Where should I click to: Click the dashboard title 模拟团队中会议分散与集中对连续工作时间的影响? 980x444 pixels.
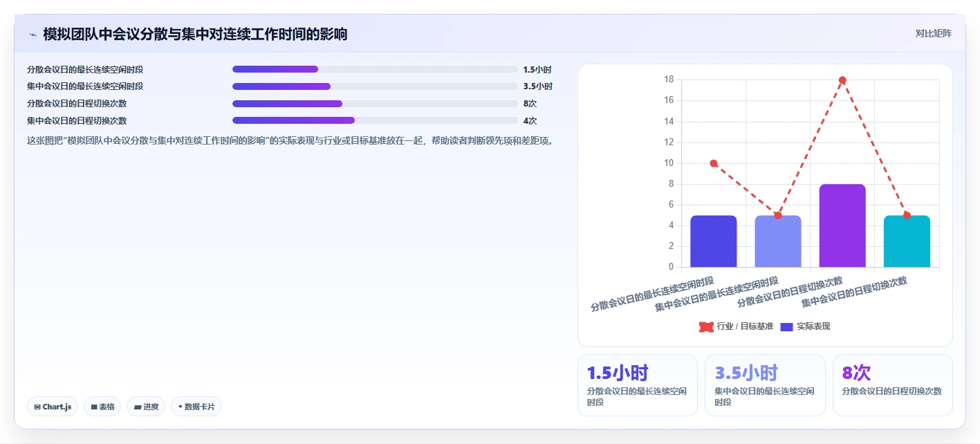[x=195, y=34]
